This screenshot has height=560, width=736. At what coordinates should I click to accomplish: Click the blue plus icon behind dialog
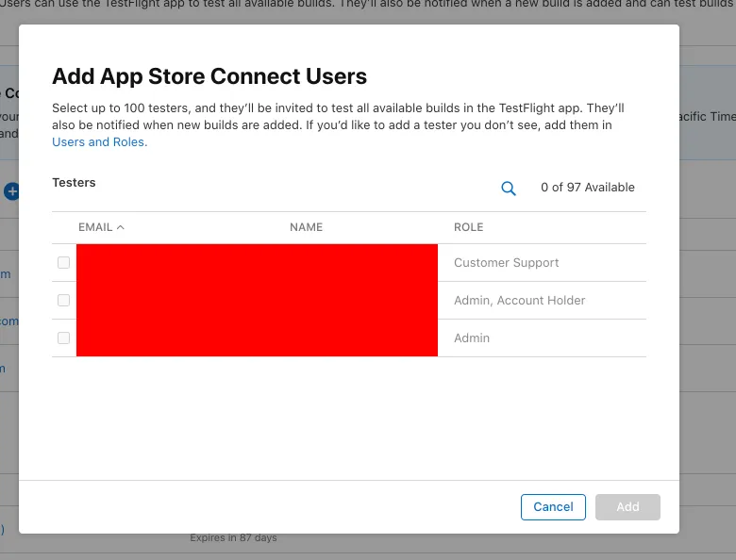click(x=11, y=191)
